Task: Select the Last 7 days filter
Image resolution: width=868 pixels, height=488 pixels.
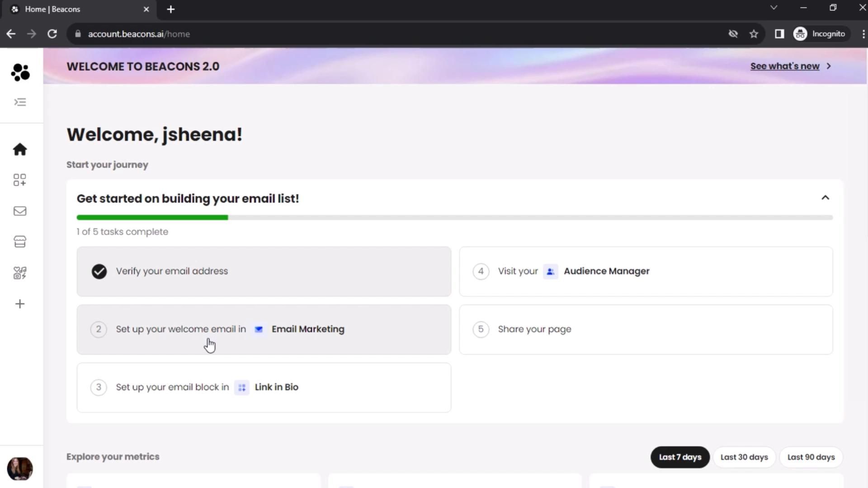Action: pos(680,457)
